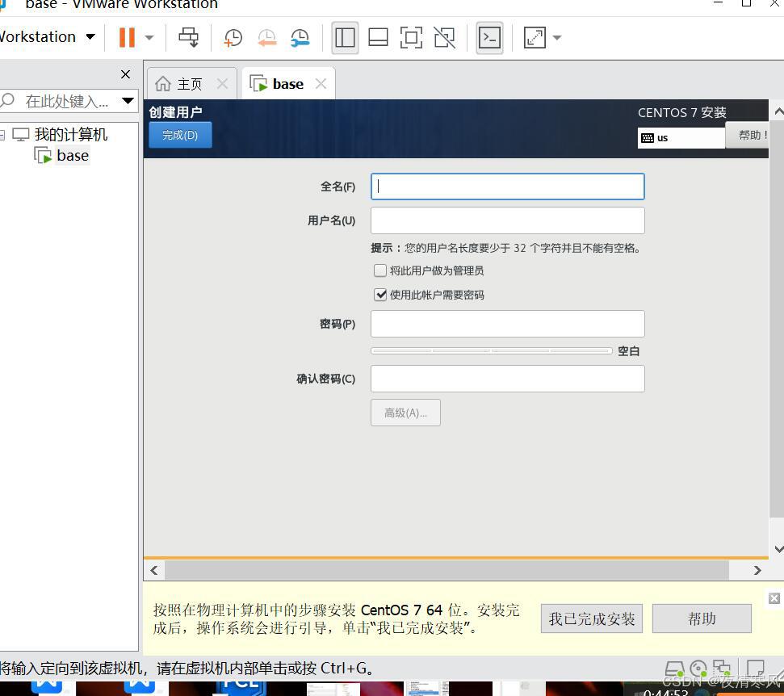Click the network adapter status bar icon
784x696 pixels.
coord(722,669)
